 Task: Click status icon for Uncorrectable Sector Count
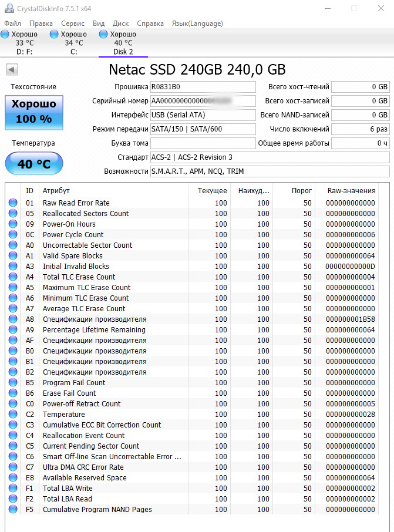click(13, 245)
